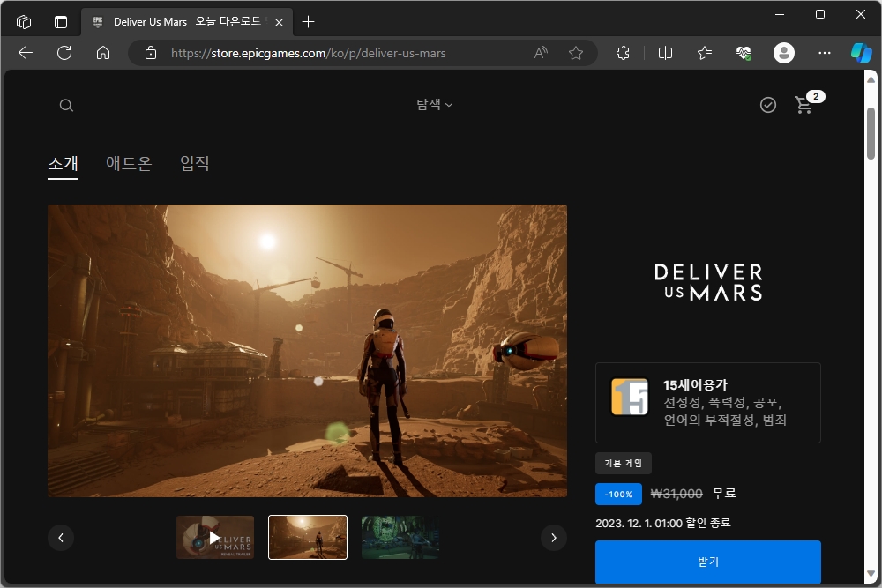
Task: Click the rating descriptors 선정성, 폭력성, 공포 text
Action: [722, 403]
